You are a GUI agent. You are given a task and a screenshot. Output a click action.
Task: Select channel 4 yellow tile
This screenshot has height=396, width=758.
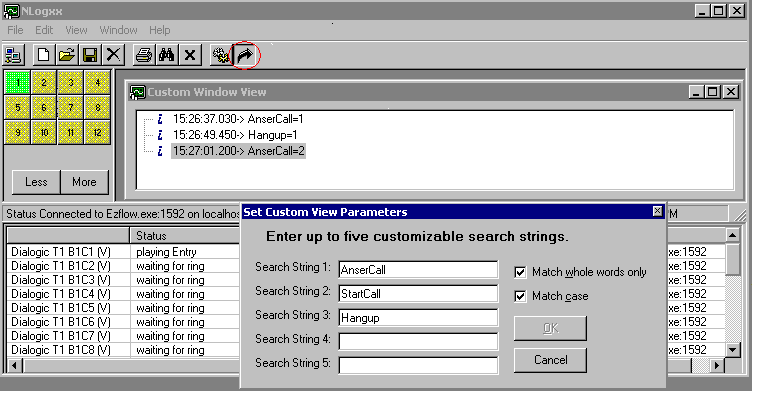[x=97, y=82]
